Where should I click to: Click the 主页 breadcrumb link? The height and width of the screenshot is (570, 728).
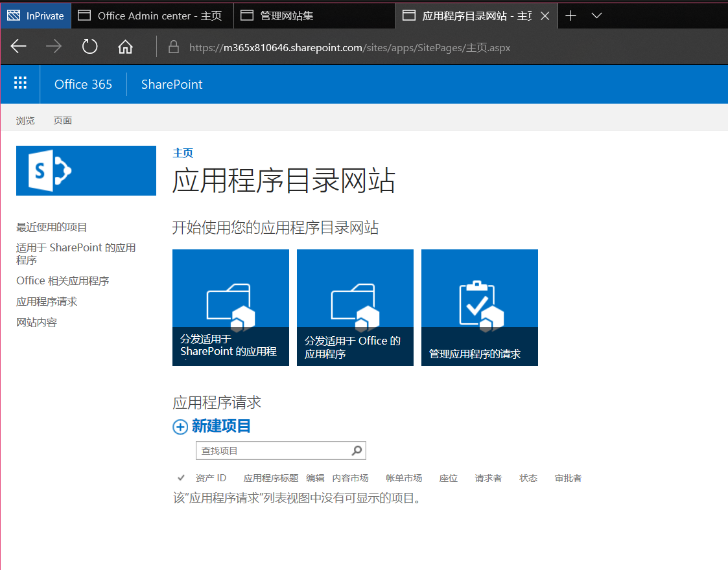pyautogui.click(x=182, y=153)
